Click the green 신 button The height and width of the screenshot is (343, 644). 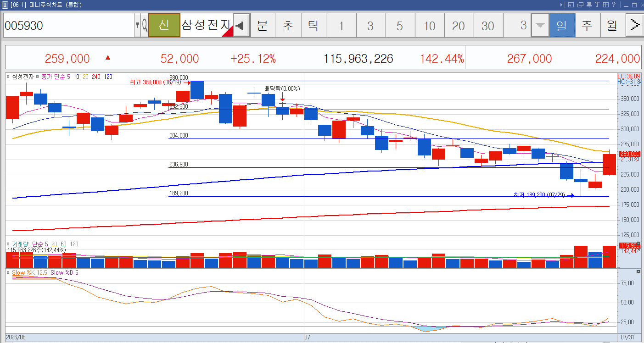(164, 25)
